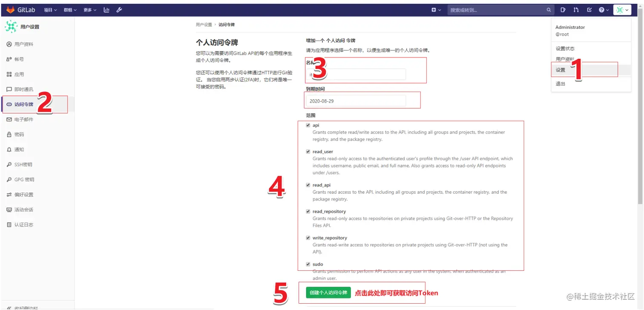Expand the 群组 groups dropdown
Viewport: 644px width, 310px height.
(70, 10)
